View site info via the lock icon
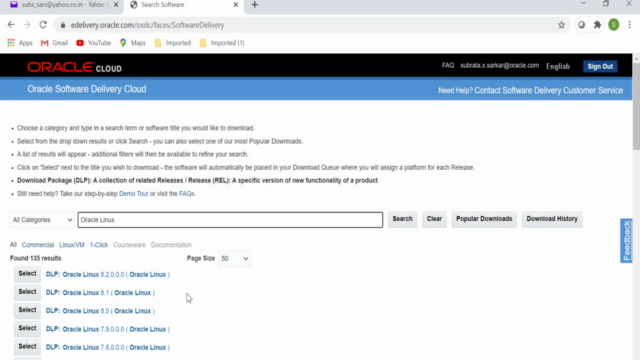 click(x=63, y=25)
